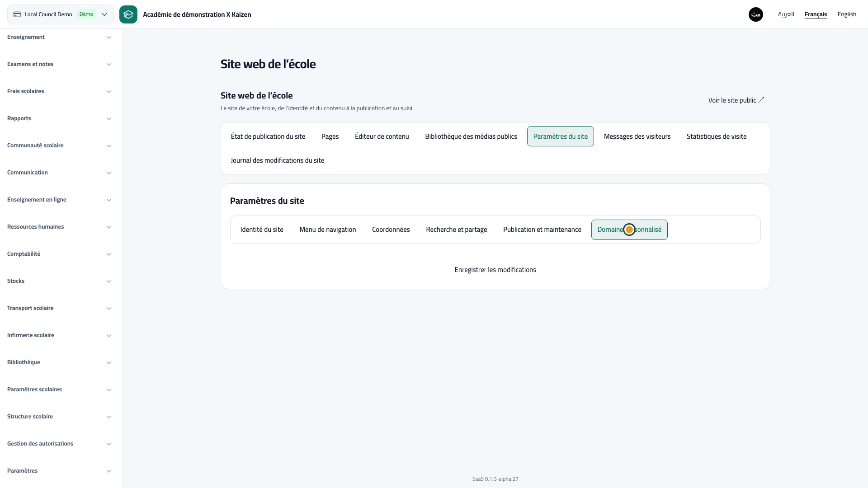
Task: Open Voir le site public link
Action: [x=736, y=100]
